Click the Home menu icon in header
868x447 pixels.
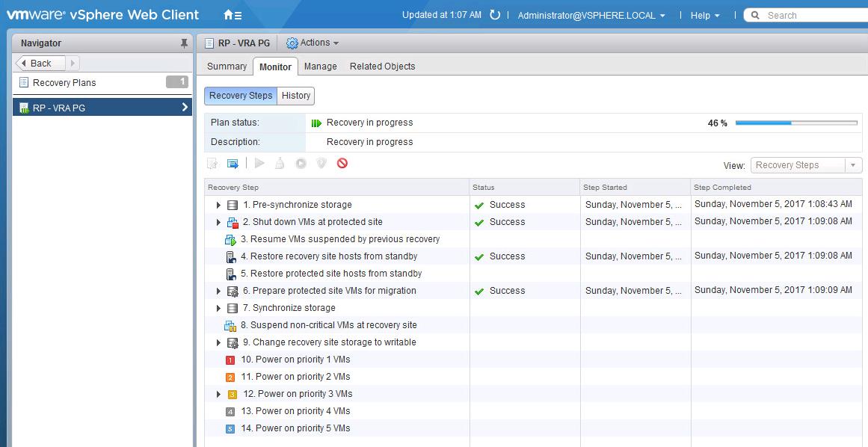click(232, 15)
